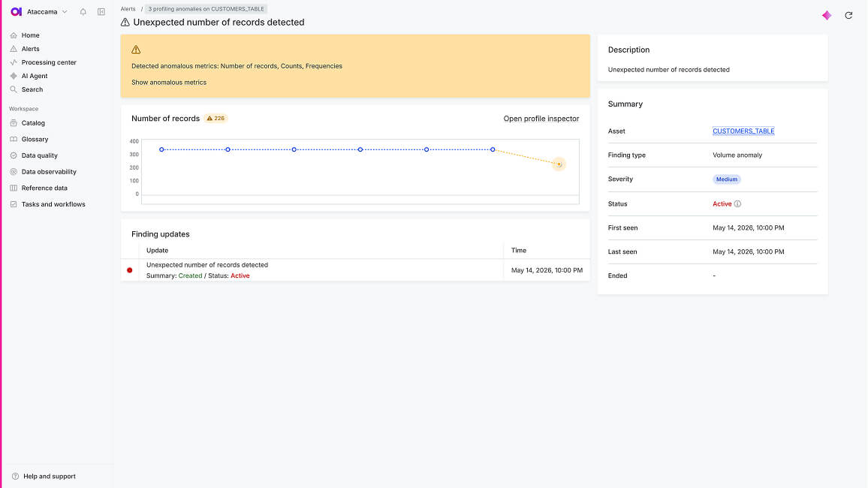Click the Glossary book icon
This screenshot has width=868, height=488.
tap(14, 140)
